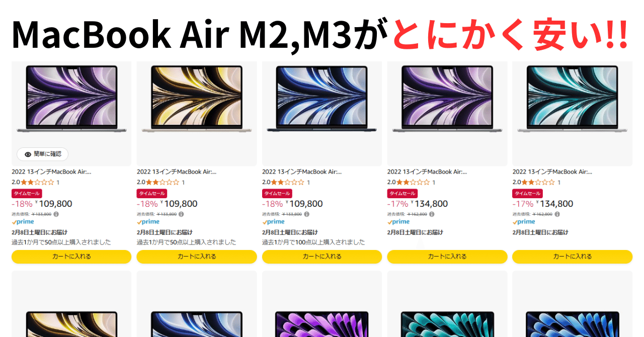Screen dimensions: 644x337
Task: Add third MacBook Air (midnight) to cart
Action: (x=322, y=257)
